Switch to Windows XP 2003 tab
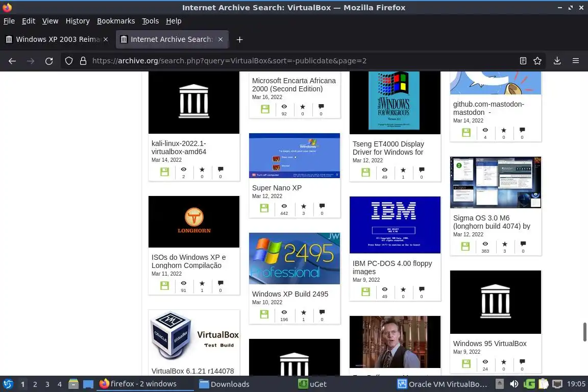The image size is (588, 392). coord(57,39)
